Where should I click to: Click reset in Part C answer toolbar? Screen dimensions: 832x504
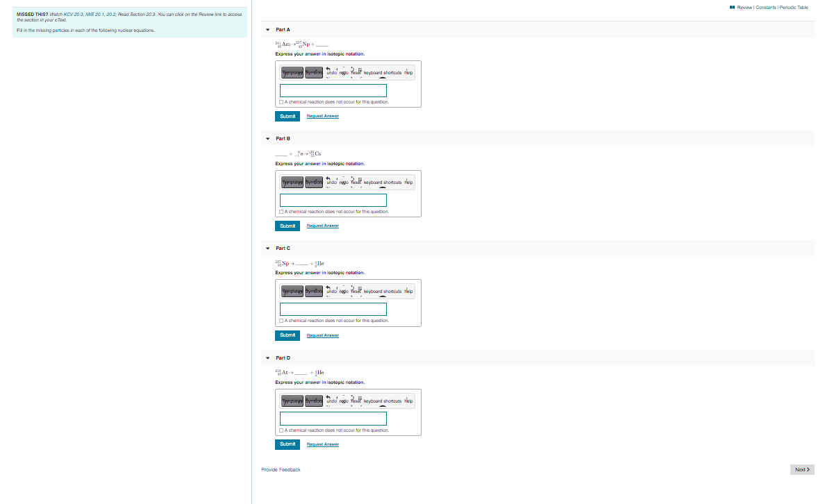[356, 292]
